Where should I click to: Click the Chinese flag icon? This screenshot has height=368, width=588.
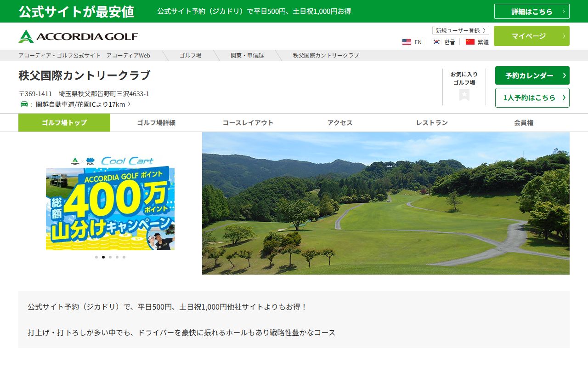[470, 42]
